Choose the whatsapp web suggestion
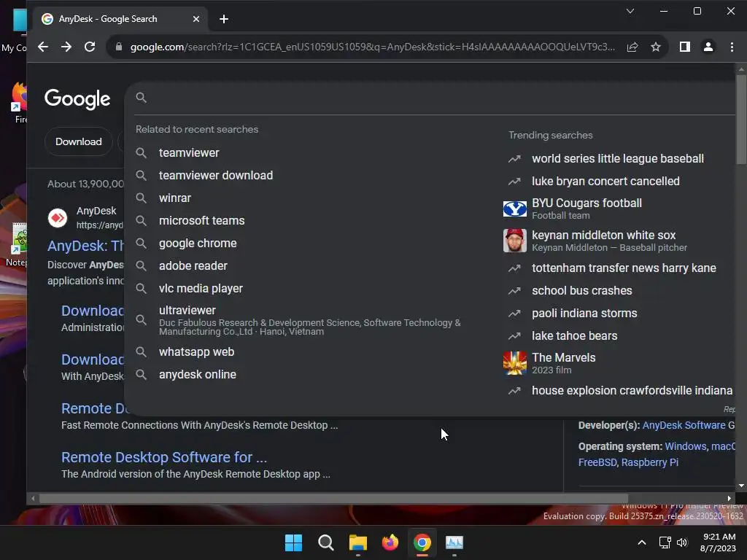The image size is (747, 560). (x=196, y=352)
